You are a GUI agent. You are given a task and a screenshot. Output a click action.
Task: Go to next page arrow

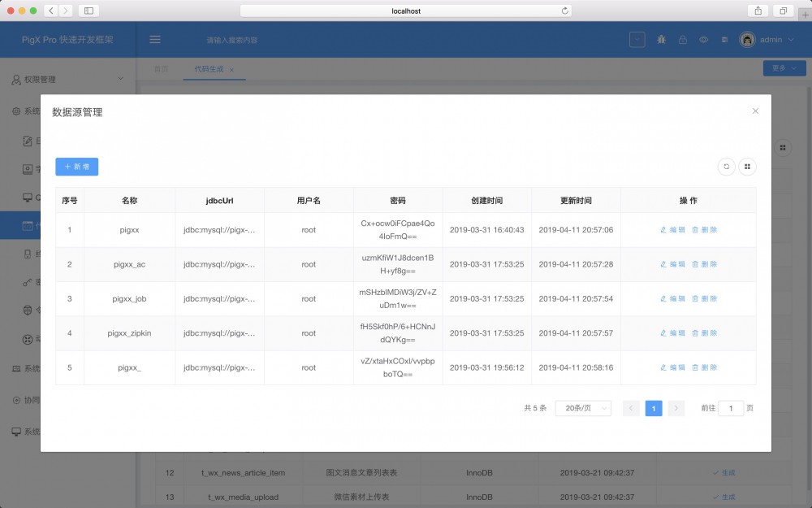(x=676, y=409)
